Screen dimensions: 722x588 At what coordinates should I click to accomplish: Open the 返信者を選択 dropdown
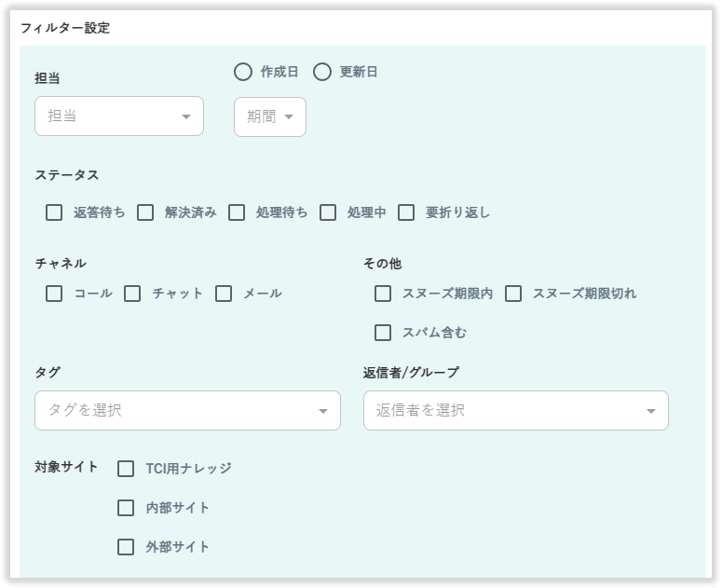point(515,410)
